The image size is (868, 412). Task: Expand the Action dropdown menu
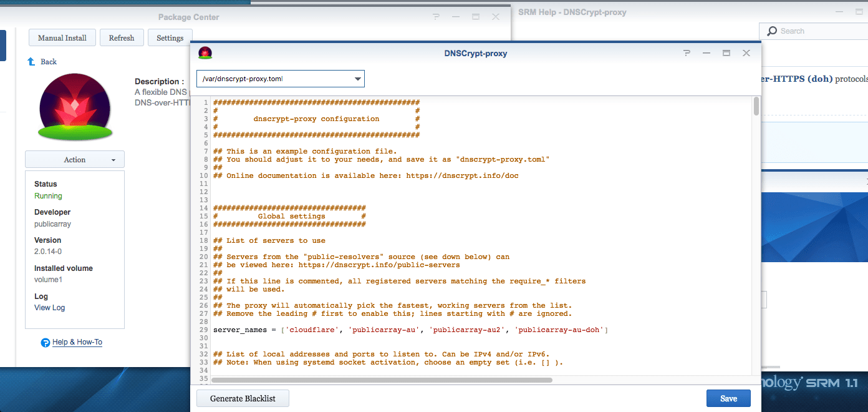pyautogui.click(x=75, y=160)
